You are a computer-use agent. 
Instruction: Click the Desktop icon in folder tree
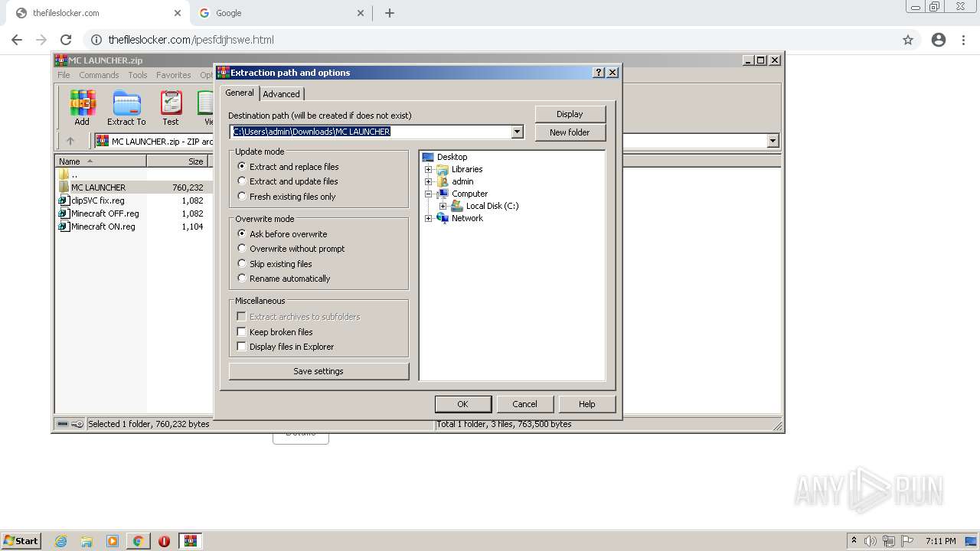pos(428,157)
